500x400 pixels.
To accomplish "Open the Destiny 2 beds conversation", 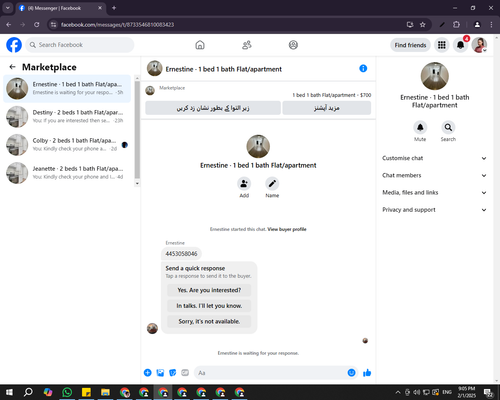I will point(67,117).
